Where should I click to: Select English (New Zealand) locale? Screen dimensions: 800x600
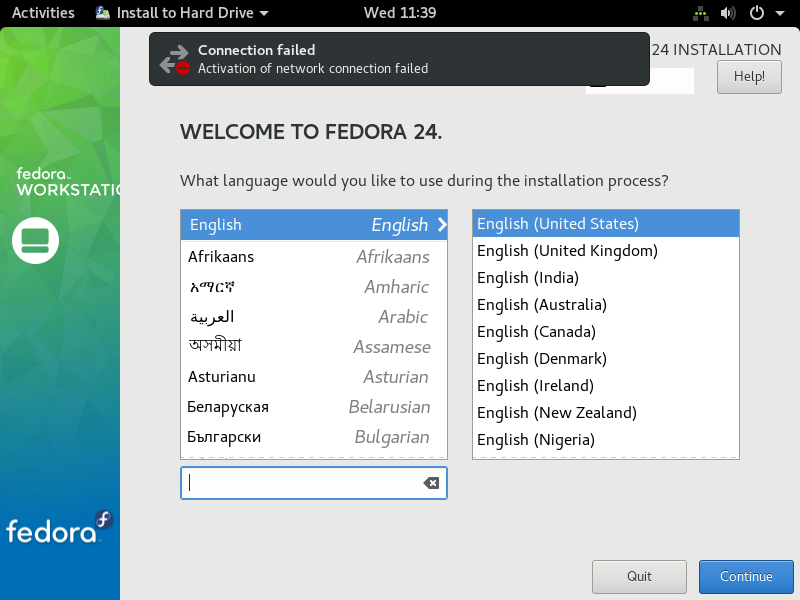point(606,413)
